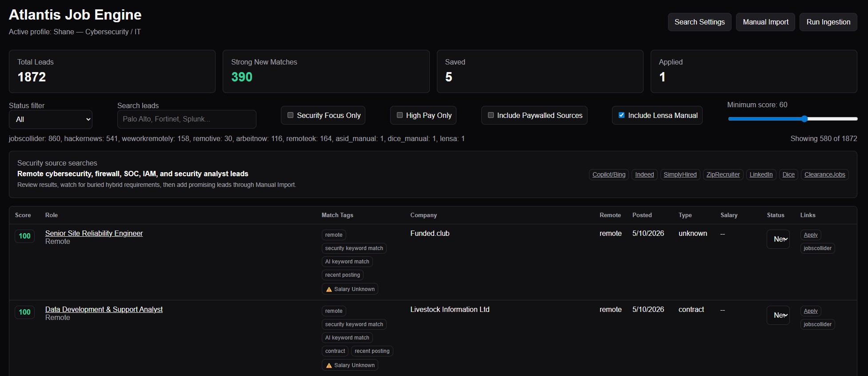Click score 100 badge for Funded.club row
Image resolution: width=868 pixels, height=376 pixels.
[x=24, y=236]
